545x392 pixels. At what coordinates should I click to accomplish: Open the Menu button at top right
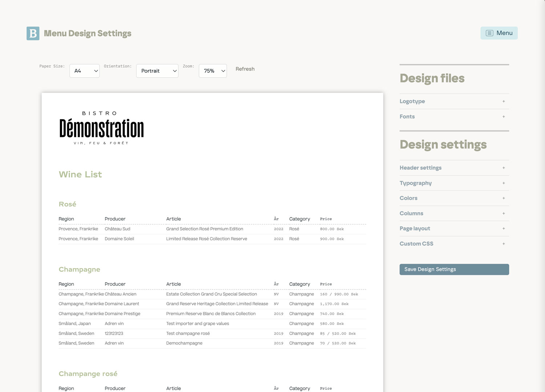[499, 33]
